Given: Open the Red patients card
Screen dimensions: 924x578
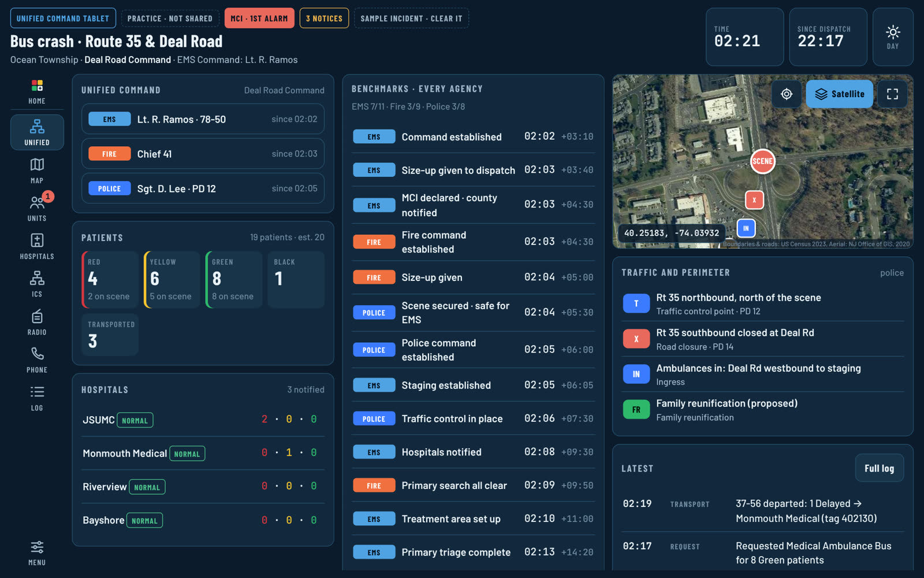Looking at the screenshot, I should pos(110,280).
